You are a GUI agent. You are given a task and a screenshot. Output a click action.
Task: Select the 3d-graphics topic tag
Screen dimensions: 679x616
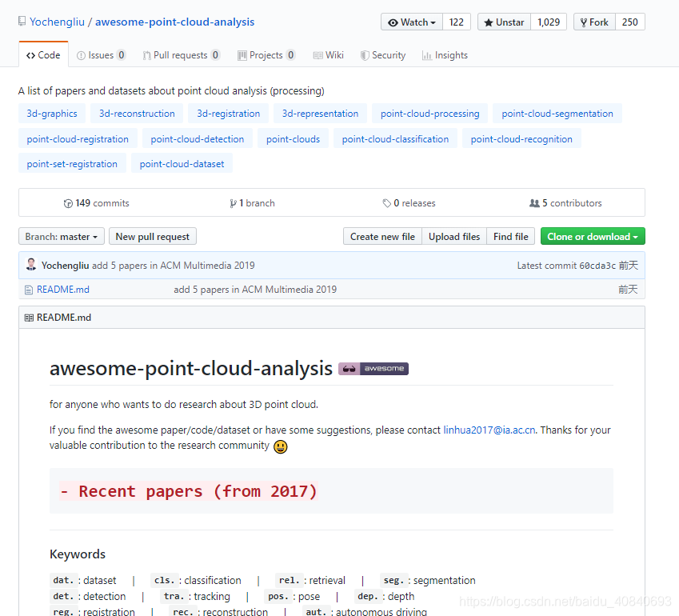point(52,114)
